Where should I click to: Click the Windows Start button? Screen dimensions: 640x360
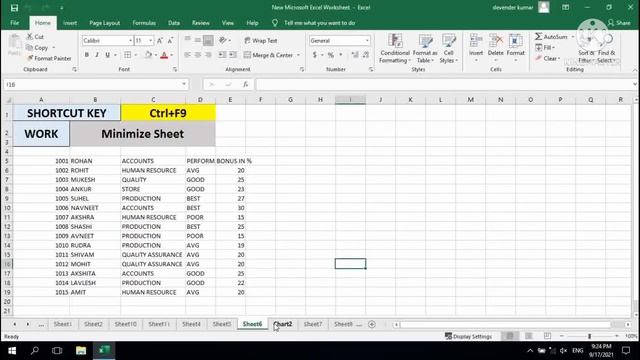pyautogui.click(x=12, y=351)
